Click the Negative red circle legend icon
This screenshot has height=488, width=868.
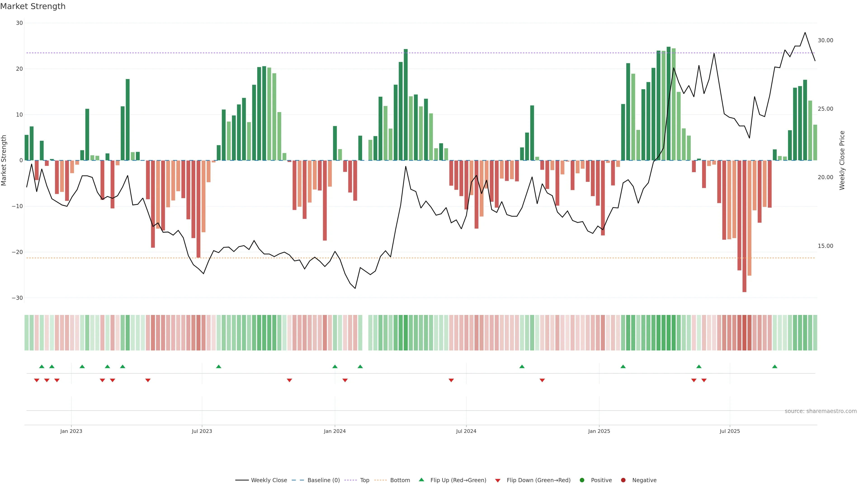(x=623, y=480)
